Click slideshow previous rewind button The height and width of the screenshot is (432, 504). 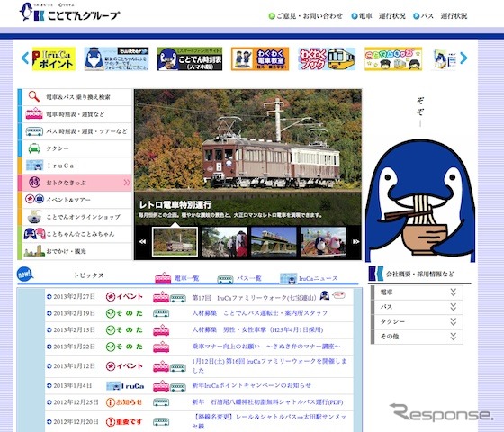coord(142,242)
